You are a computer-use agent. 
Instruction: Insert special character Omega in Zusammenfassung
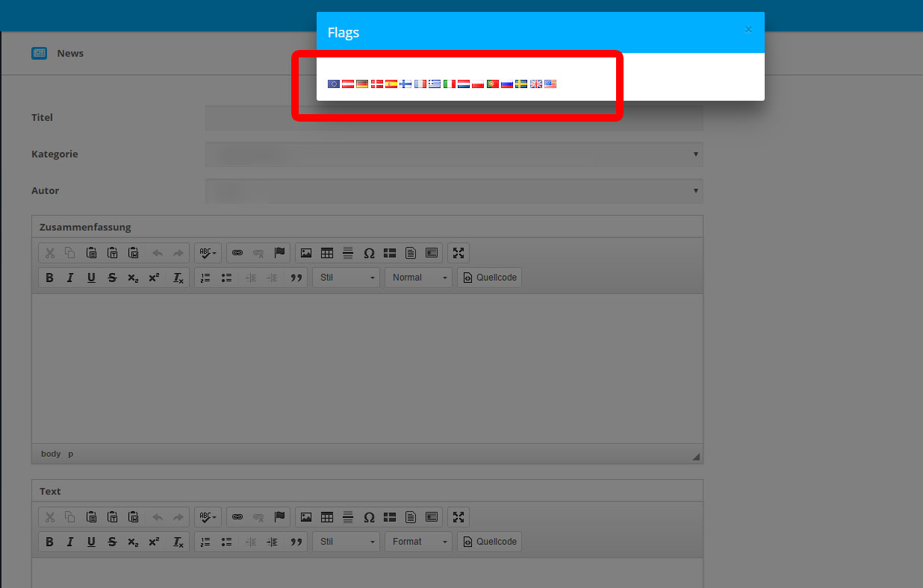point(369,253)
